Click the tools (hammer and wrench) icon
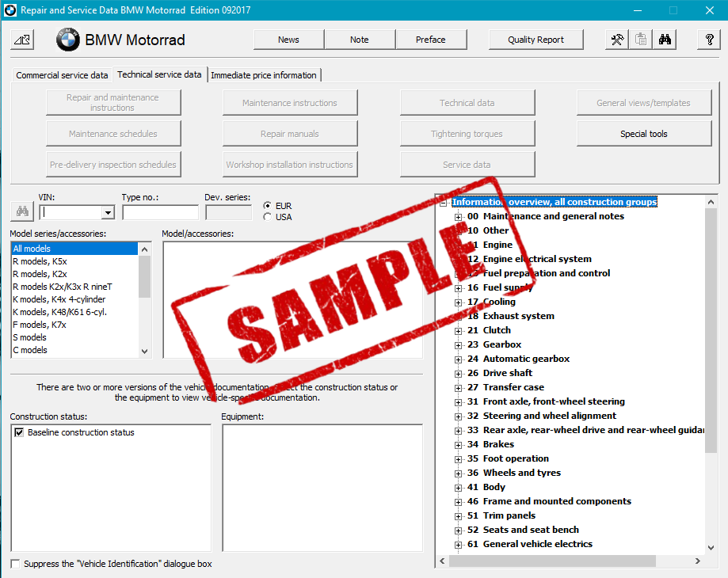The height and width of the screenshot is (578, 728). click(617, 40)
